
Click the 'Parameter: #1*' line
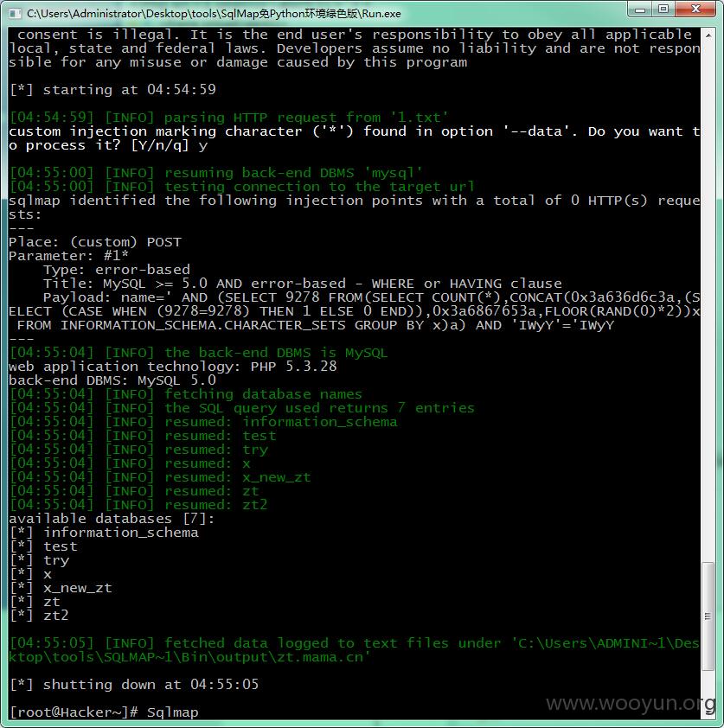coord(68,256)
